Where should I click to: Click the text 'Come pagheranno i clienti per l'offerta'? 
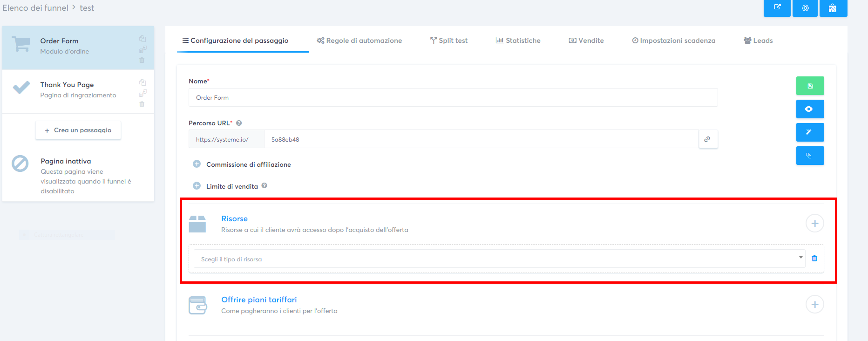279,311
